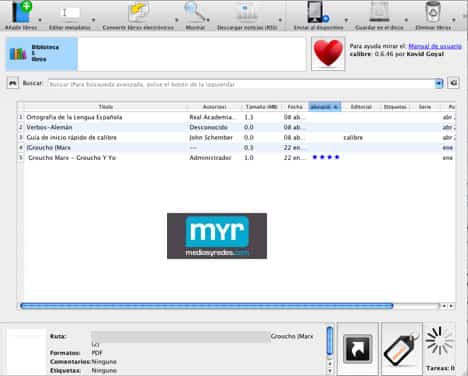Click the Mostrar magnifier icon
The height and width of the screenshot is (376, 468).
pos(195,12)
